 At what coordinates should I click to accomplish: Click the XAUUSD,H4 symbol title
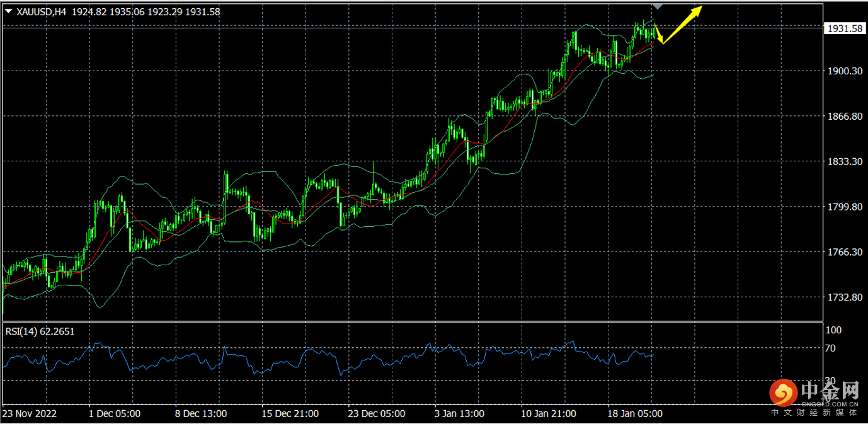(42, 11)
